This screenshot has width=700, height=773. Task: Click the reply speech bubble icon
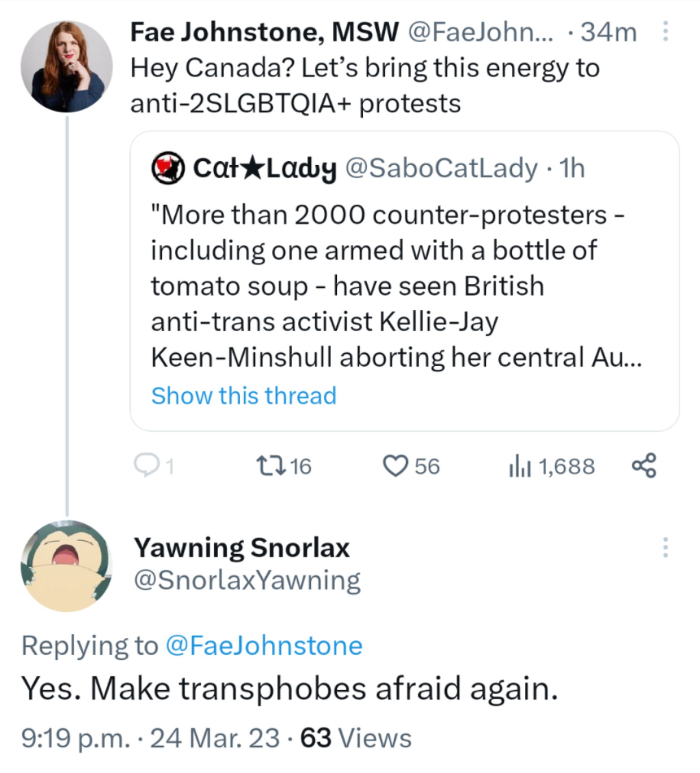pos(145,465)
